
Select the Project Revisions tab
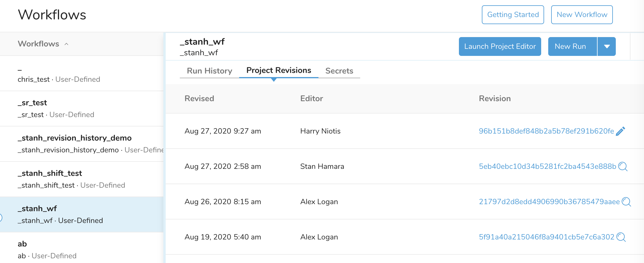tap(279, 70)
